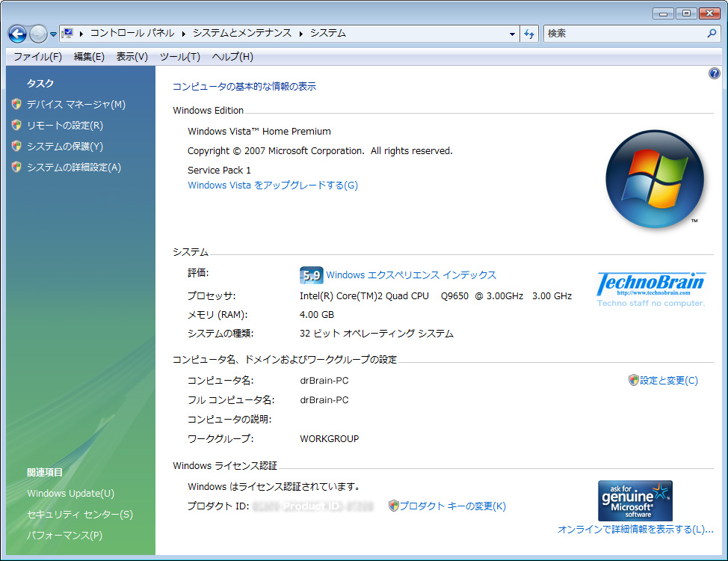Open the 表示(V) menu
This screenshot has height=561, width=728.
(132, 57)
